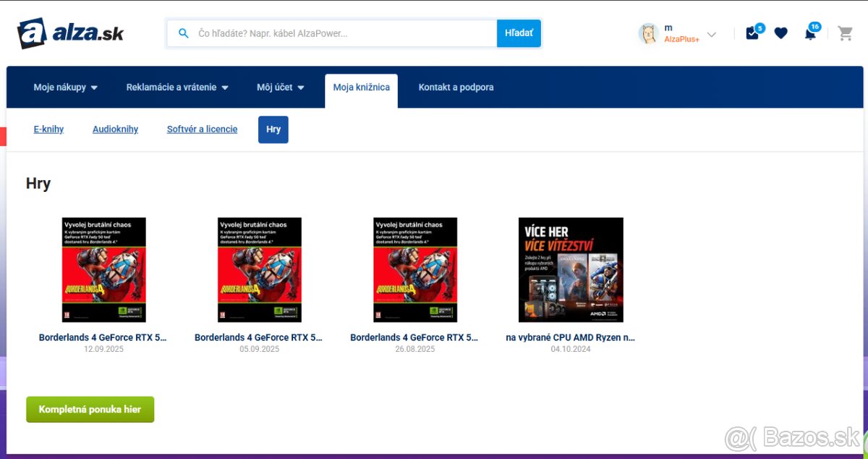Switch to Softvér a licencie tab
Screen dimensions: 868x459
click(x=202, y=130)
